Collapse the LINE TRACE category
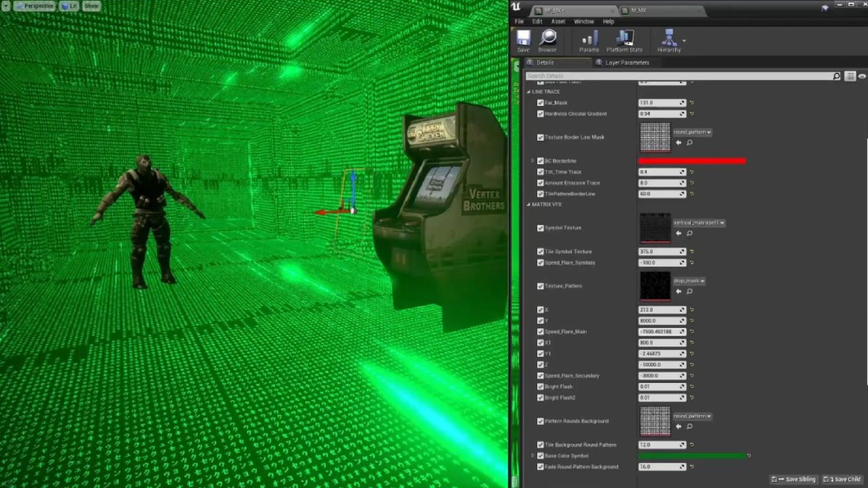868x488 pixels. (529, 92)
